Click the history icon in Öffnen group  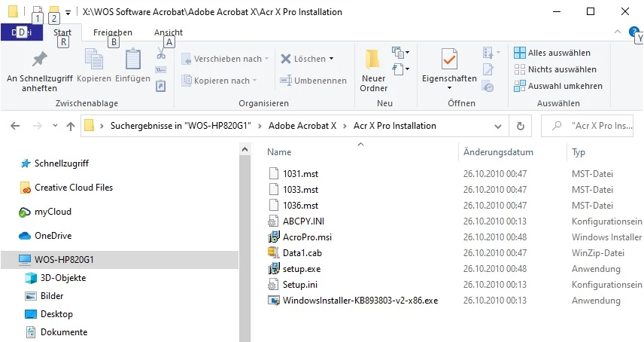(x=488, y=87)
